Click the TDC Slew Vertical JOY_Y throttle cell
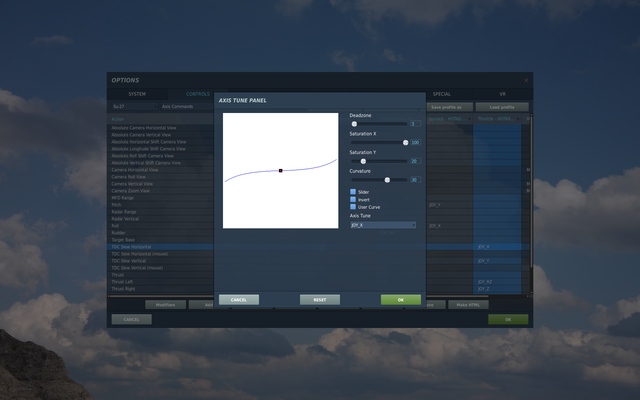This screenshot has width=640, height=400. 497,260
